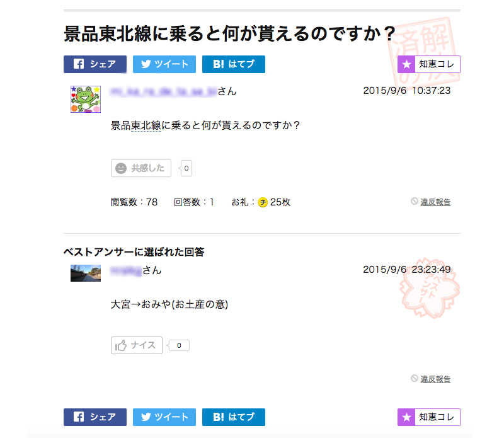
Task: Open the answerer's landscape avatar
Action: pyautogui.click(x=85, y=273)
